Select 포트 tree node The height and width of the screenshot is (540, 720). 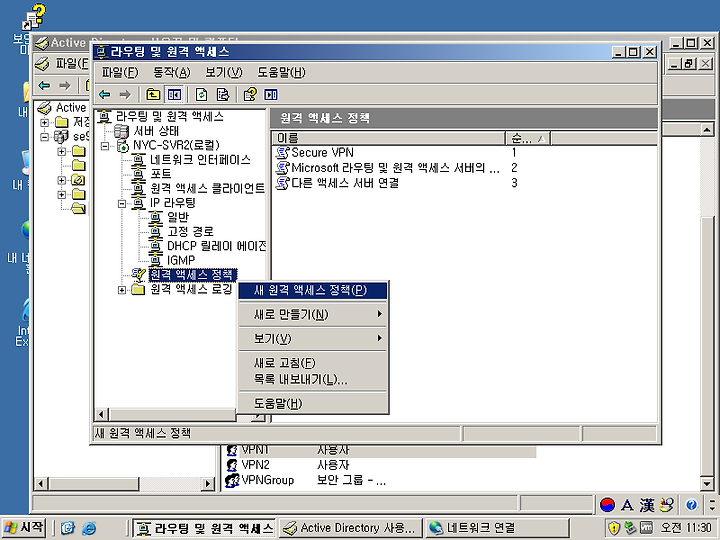(161, 174)
